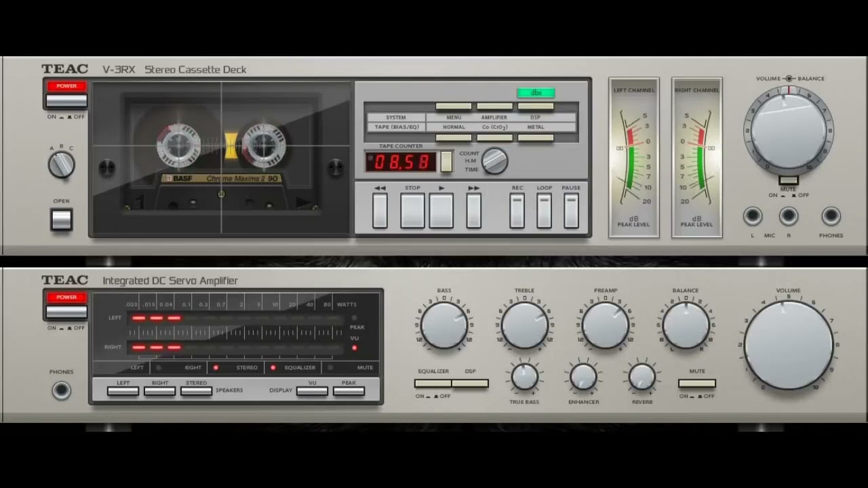
Task: Toggle the REC button on the deck
Action: point(517,211)
